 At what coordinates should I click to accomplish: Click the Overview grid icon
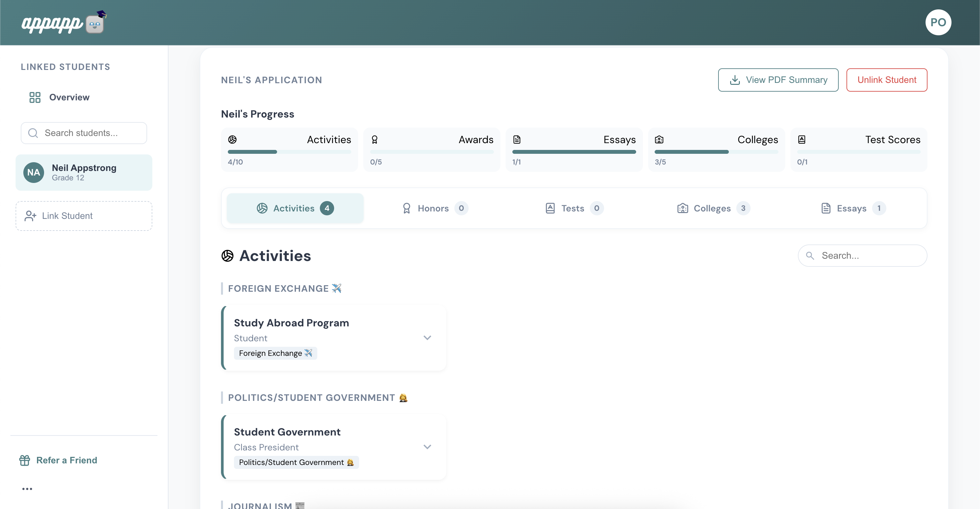pyautogui.click(x=35, y=97)
